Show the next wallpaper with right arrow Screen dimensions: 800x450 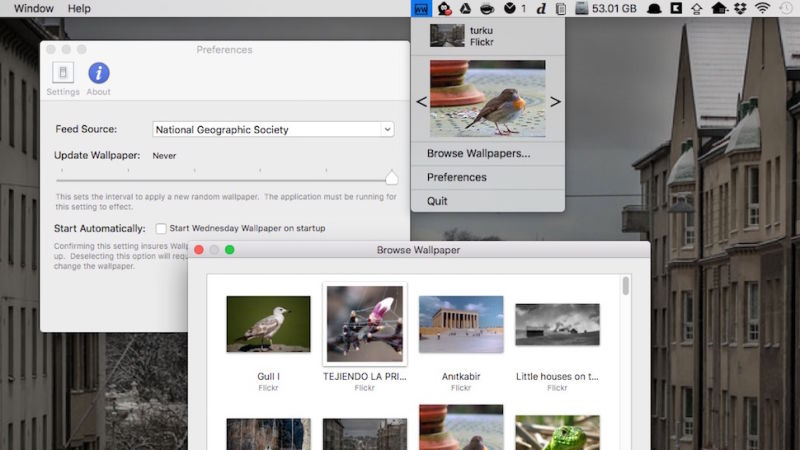555,102
